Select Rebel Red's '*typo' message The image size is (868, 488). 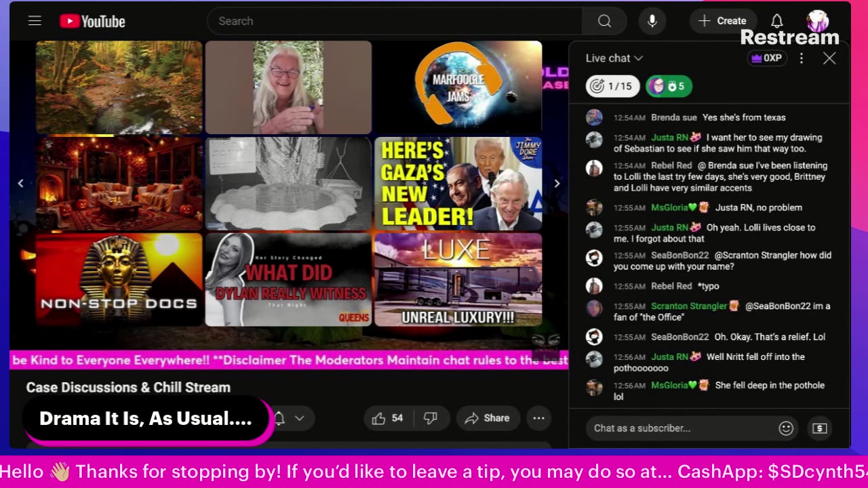click(x=709, y=286)
